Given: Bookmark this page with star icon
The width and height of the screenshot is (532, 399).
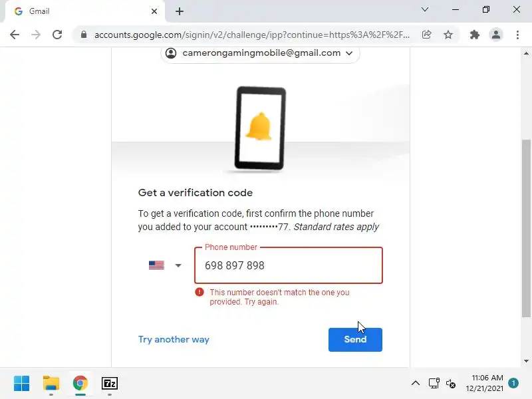Looking at the screenshot, I should [x=448, y=35].
